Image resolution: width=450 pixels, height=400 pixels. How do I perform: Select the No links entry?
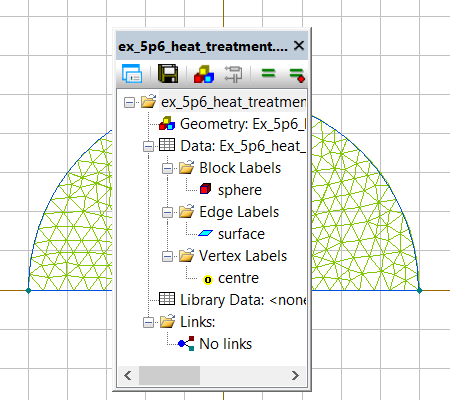point(226,344)
